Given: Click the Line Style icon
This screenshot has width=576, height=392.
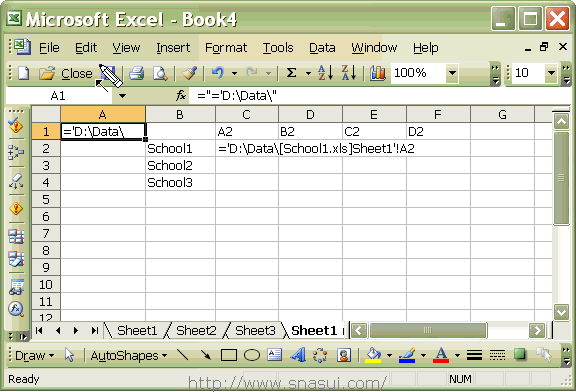Looking at the screenshot, I should point(474,355).
